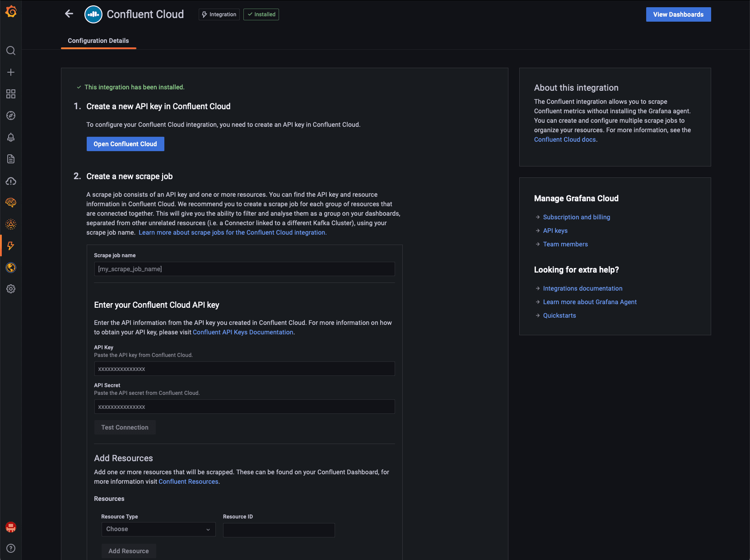Click the Resource ID input box
Viewport: 750px width, 560px height.
point(279,530)
